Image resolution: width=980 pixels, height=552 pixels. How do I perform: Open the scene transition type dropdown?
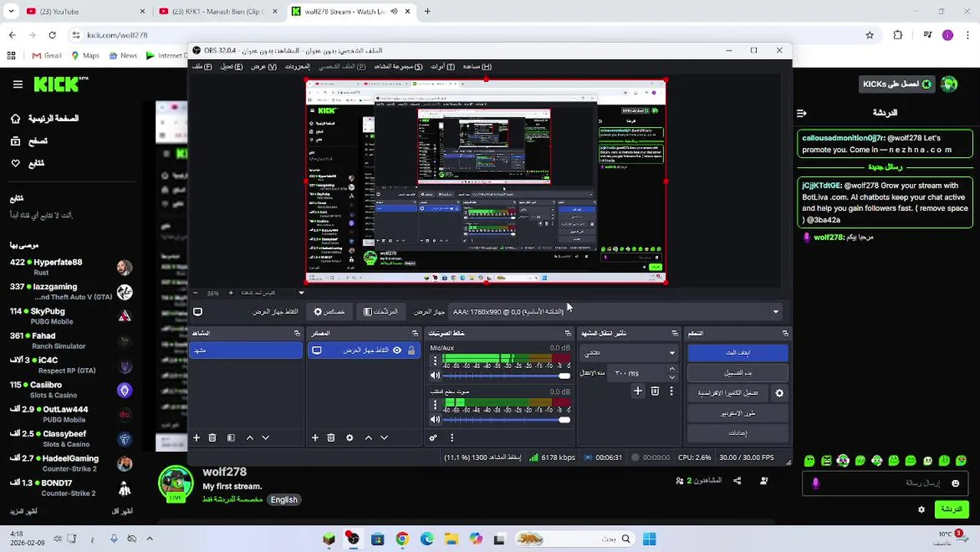click(x=629, y=353)
